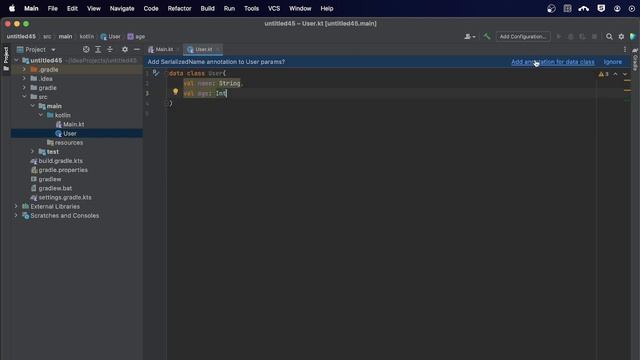Collapse the main folder

point(33,106)
